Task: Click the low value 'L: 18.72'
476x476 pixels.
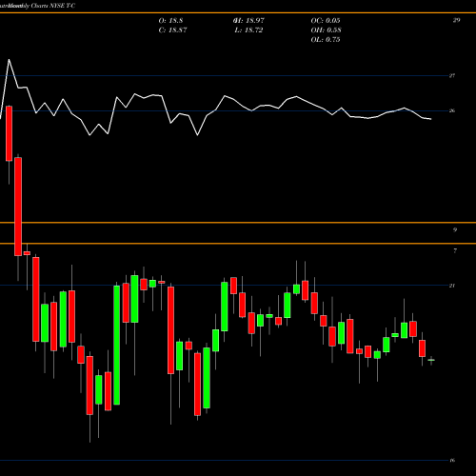Action: click(x=248, y=30)
